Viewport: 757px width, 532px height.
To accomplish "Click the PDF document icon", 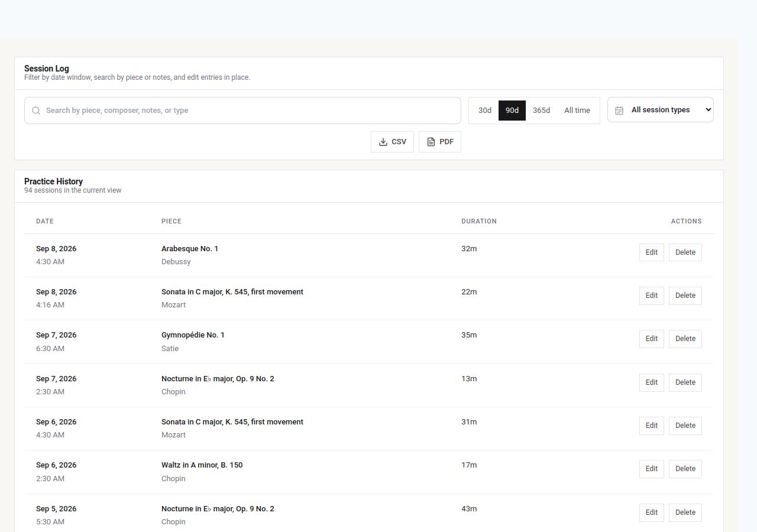I will pos(431,142).
